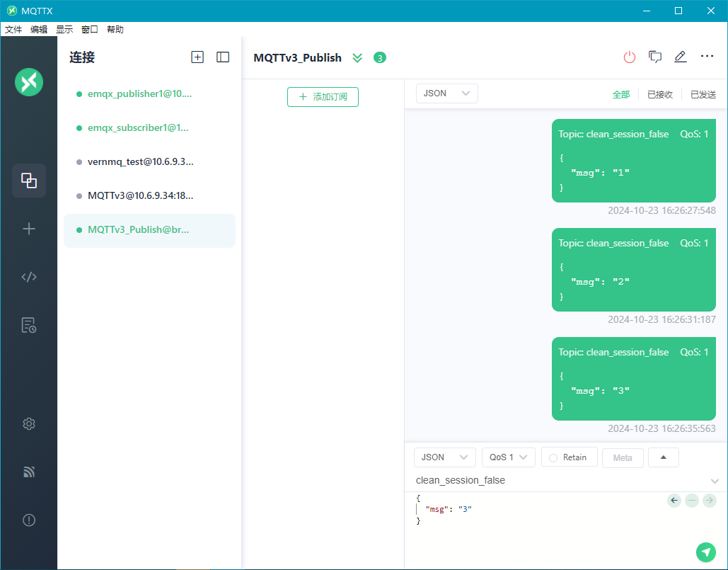The width and height of the screenshot is (728, 570).
Task: Open the 编辑 menu
Action: click(x=39, y=29)
